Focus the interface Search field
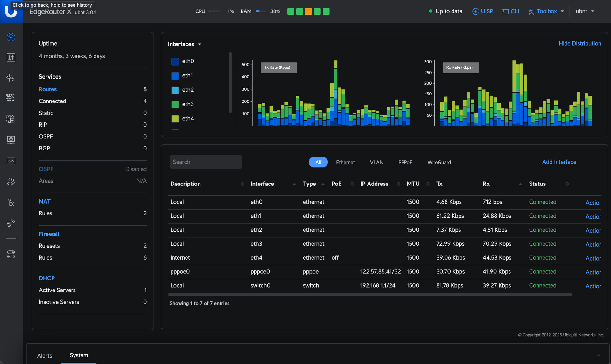611x364 pixels. (x=206, y=162)
